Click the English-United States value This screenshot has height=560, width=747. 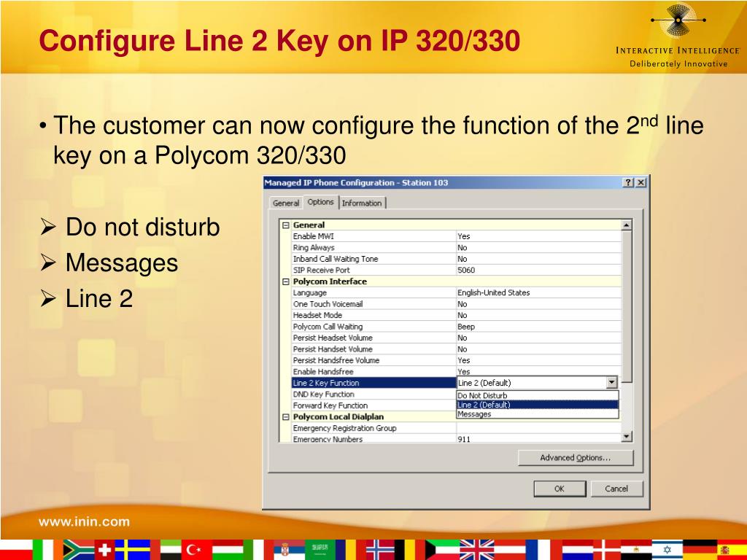click(494, 293)
